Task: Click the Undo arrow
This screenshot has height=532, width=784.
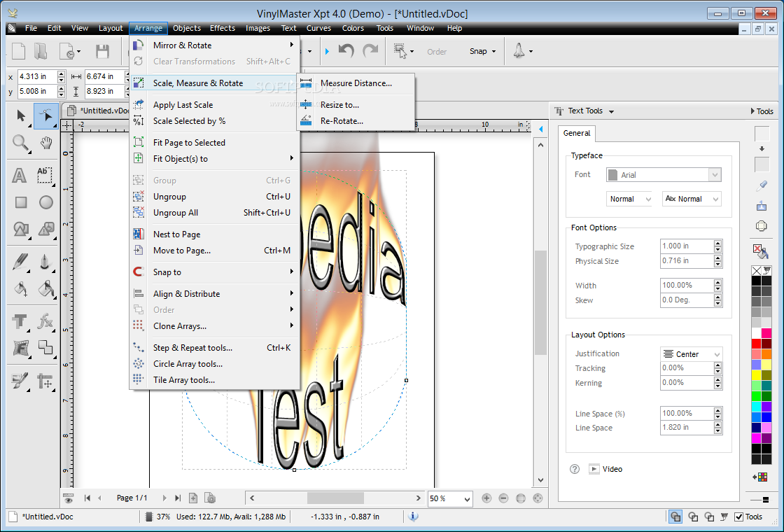Action: (346, 50)
